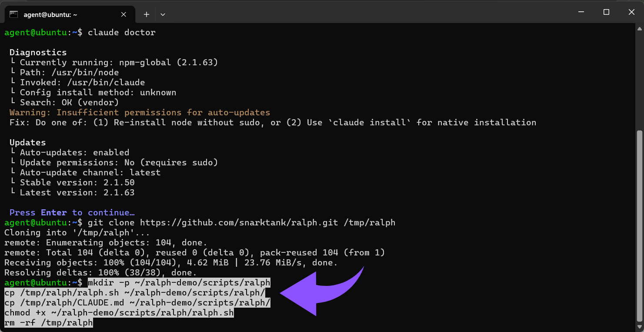Click the scrollbar up arrow
This screenshot has height=332, width=644.
(639, 28)
